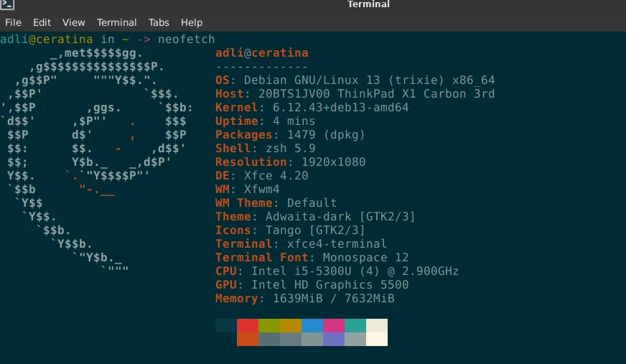The width and height of the screenshot is (626, 364).
Task: Click the Terminal Font value Monospace 12
Action: (365, 258)
